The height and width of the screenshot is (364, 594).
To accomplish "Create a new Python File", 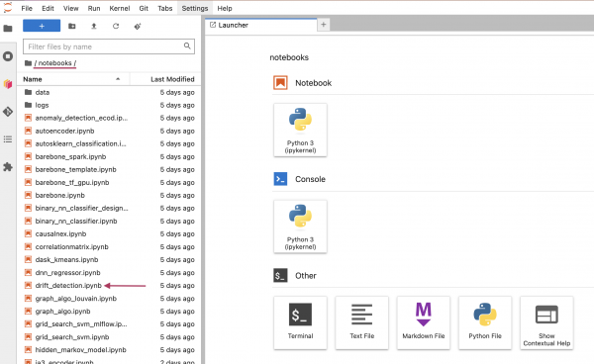I will (485, 322).
